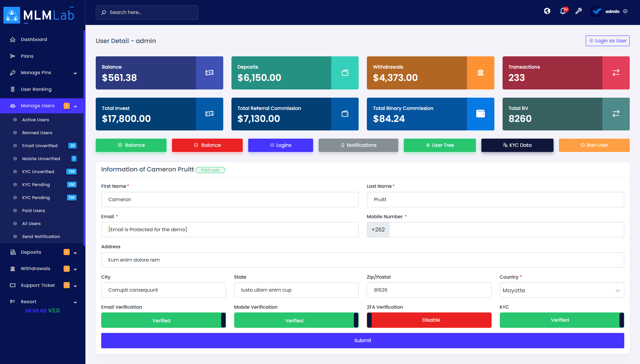This screenshot has height=364, width=640.
Task: Click the Last Name field containing Pruitt
Action: pos(495,199)
